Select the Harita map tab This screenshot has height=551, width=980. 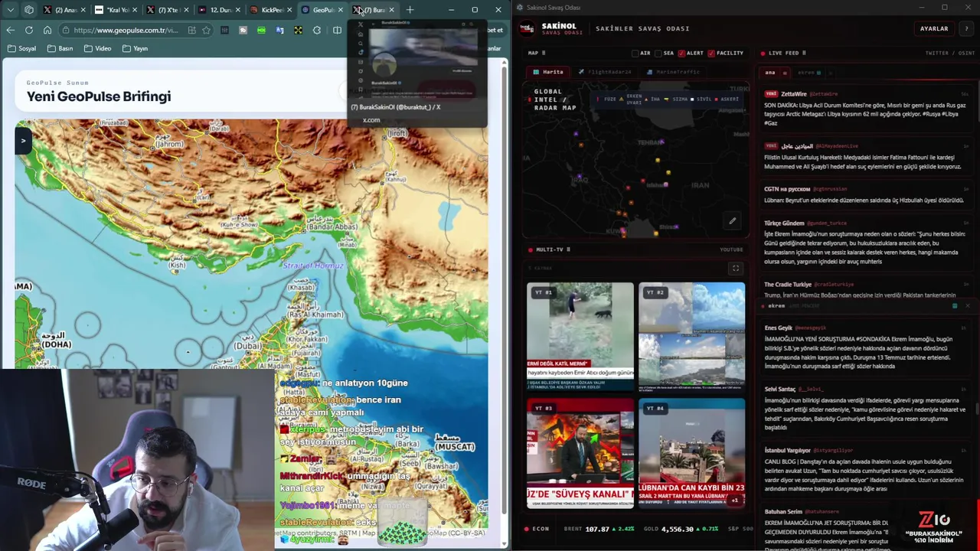point(549,72)
